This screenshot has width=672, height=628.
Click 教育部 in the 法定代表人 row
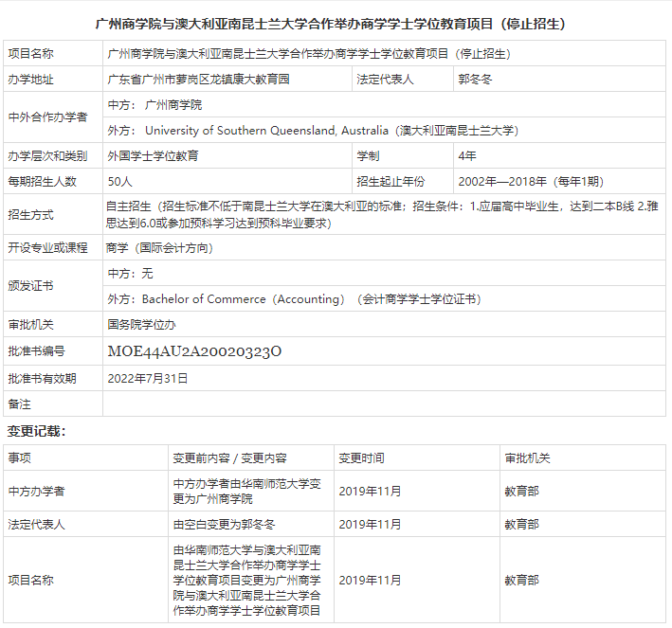click(x=521, y=525)
